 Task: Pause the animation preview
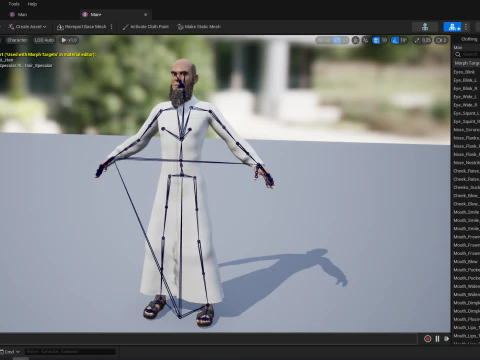[x=437, y=339]
